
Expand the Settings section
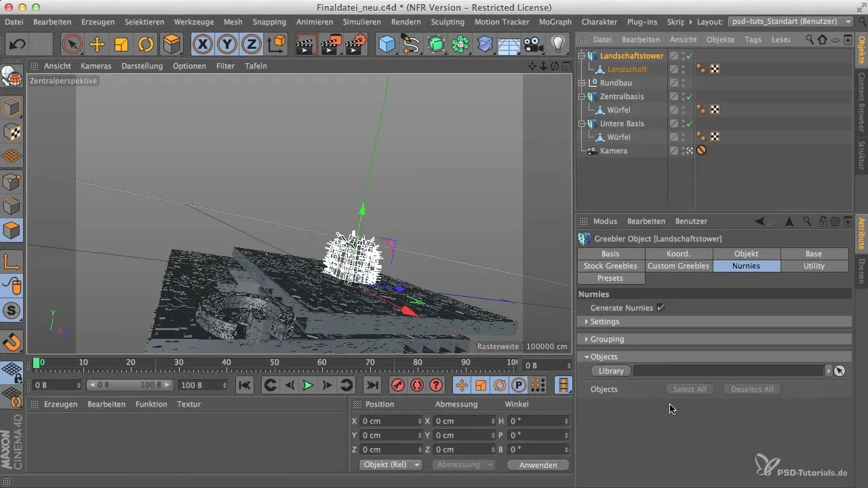pos(604,321)
